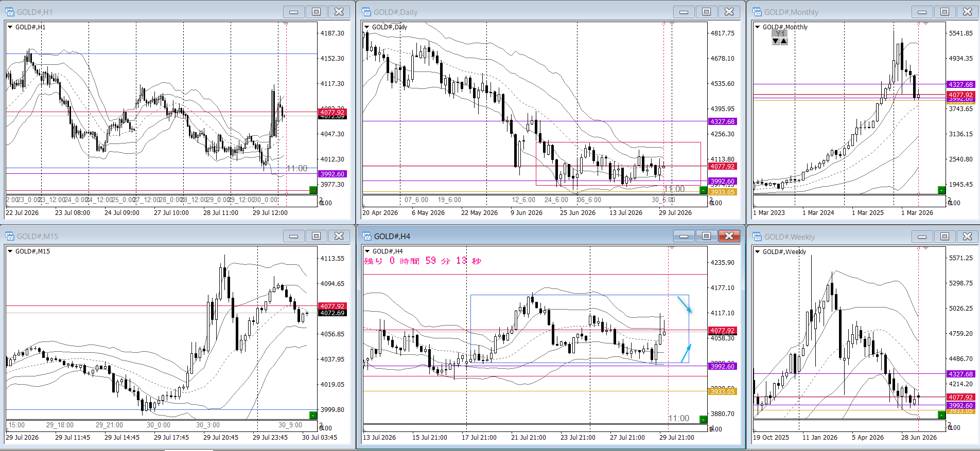The image size is (980, 451).
Task: Minimize the GOLD#,Weekly chart window
Action: pyautogui.click(x=922, y=237)
